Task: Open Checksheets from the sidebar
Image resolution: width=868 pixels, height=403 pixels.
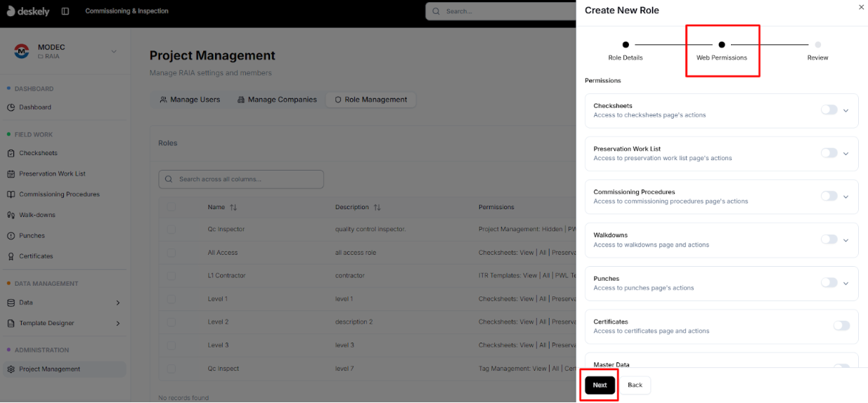Action: [x=65, y=153]
